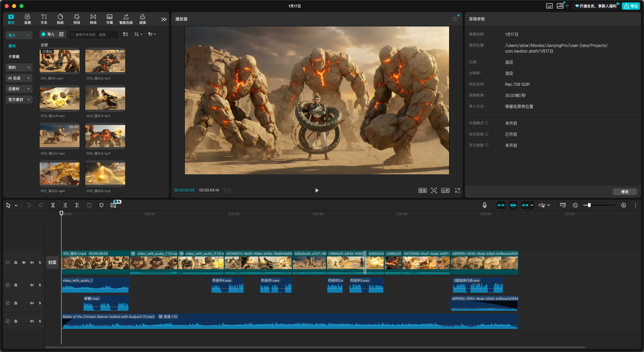Expand the 云素材 category in sidebar
Screen dimensions: 644x352
point(19,89)
